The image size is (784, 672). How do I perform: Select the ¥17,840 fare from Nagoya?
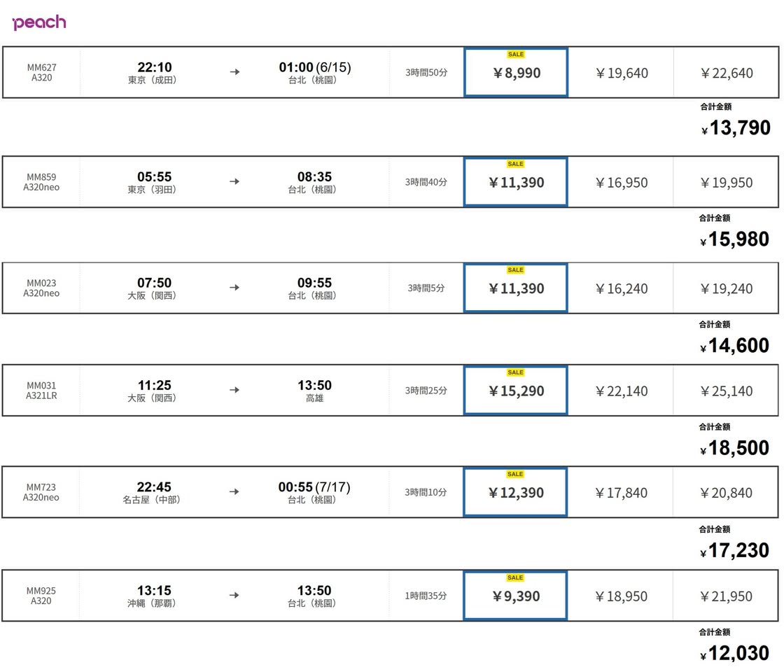621,493
